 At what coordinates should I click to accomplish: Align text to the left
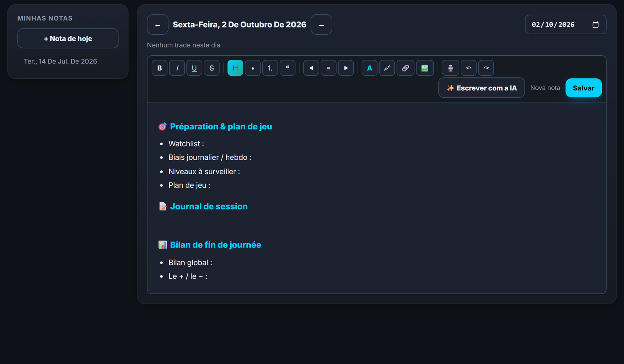(x=311, y=68)
